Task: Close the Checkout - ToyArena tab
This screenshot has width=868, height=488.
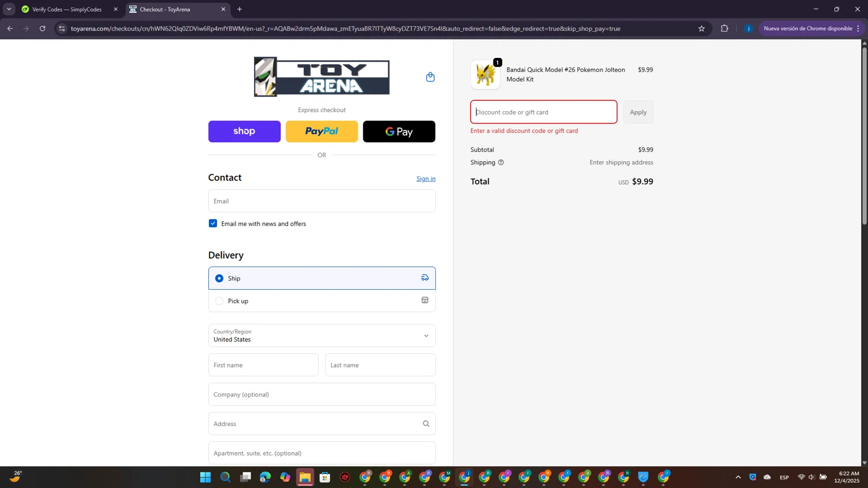Action: (x=223, y=9)
